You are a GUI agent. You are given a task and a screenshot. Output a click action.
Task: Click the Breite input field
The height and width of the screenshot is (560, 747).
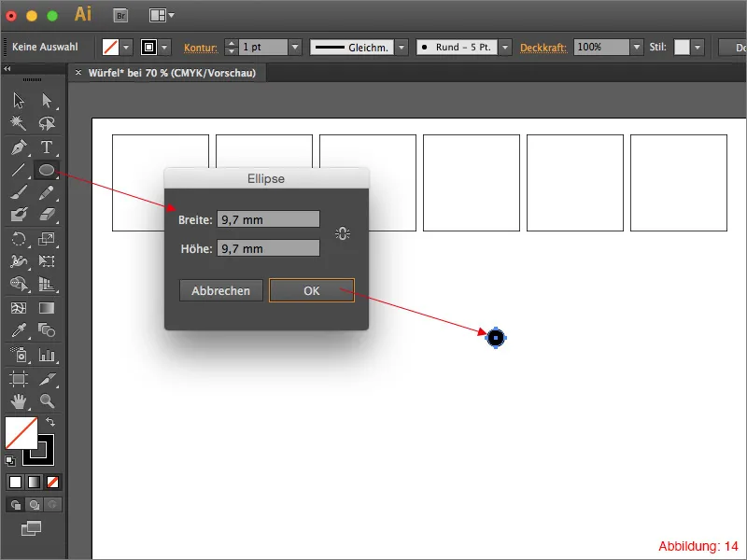pos(268,219)
